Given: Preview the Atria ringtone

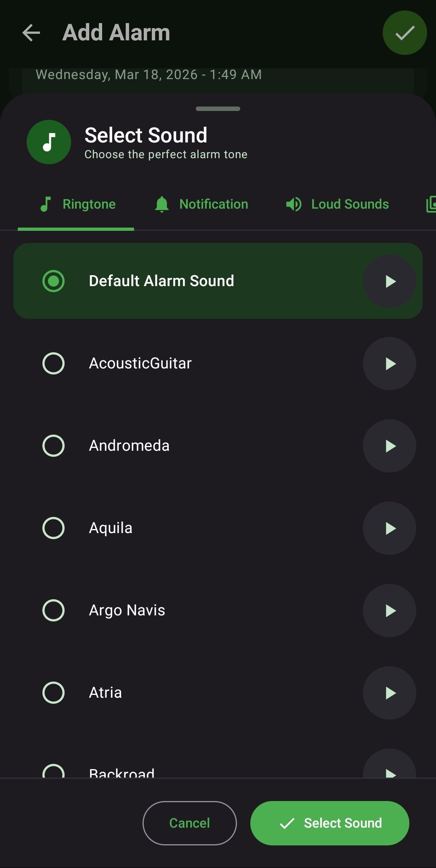Looking at the screenshot, I should click(x=389, y=693).
